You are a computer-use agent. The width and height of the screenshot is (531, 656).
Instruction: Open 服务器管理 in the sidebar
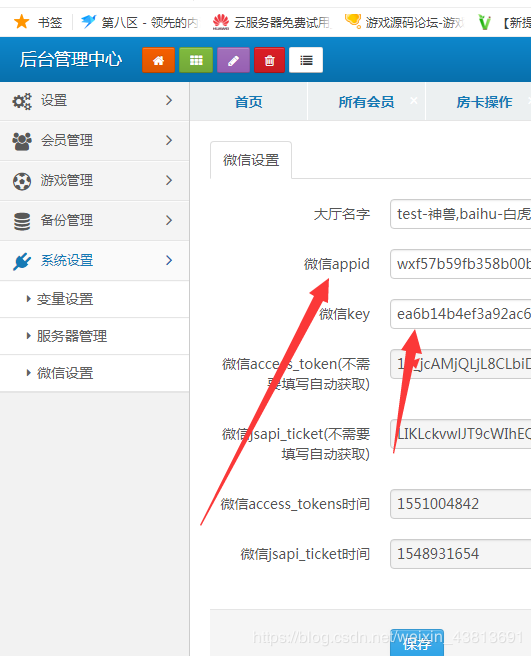(72, 336)
